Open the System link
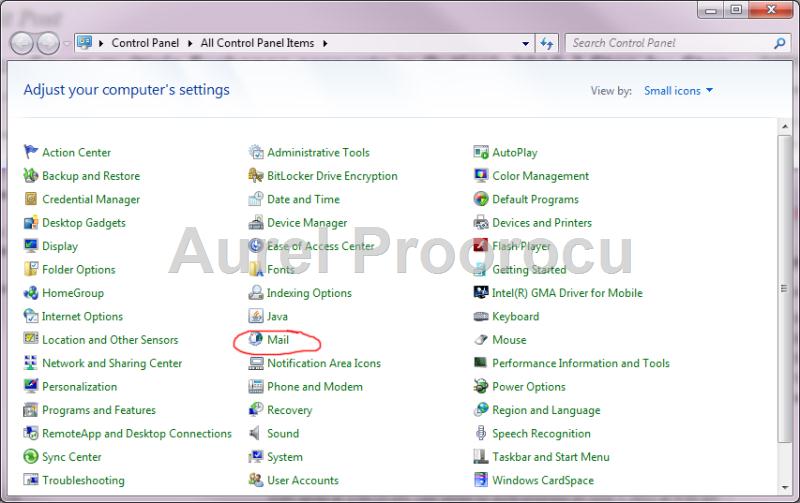 pos(285,457)
